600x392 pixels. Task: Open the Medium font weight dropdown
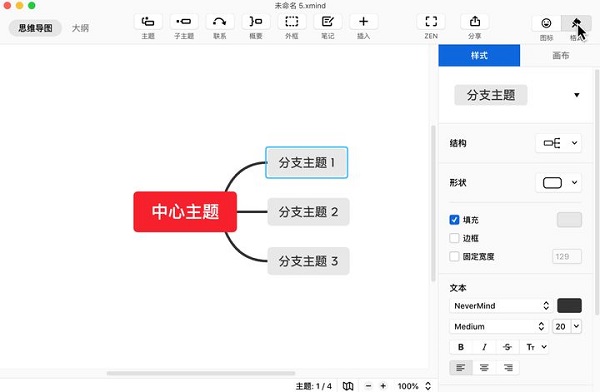(498, 326)
